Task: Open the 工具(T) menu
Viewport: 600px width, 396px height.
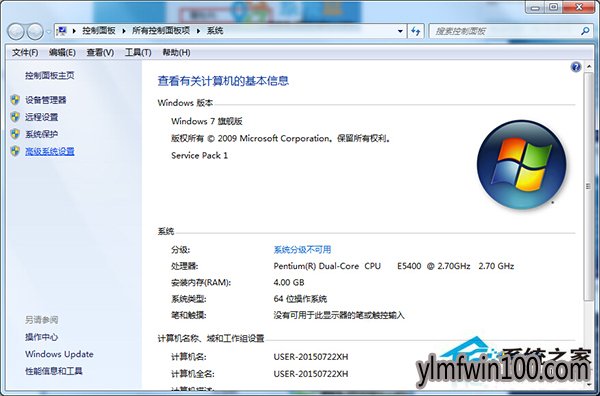Action: click(x=138, y=52)
